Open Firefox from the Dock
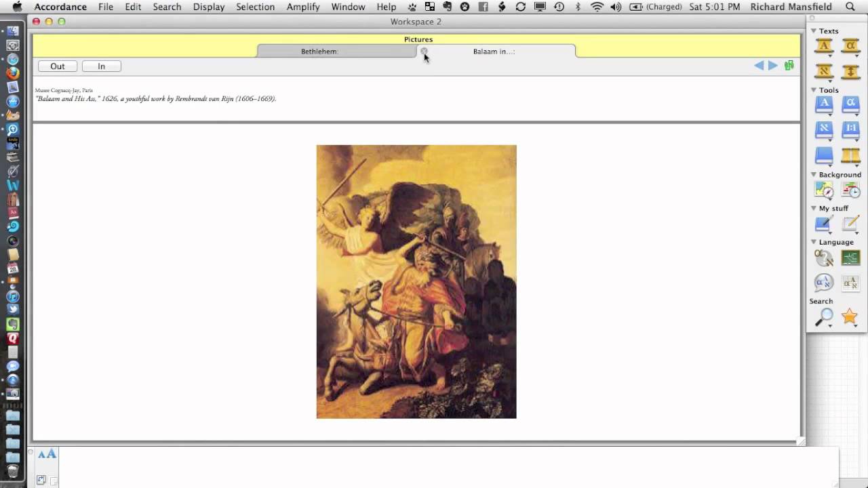 13,73
